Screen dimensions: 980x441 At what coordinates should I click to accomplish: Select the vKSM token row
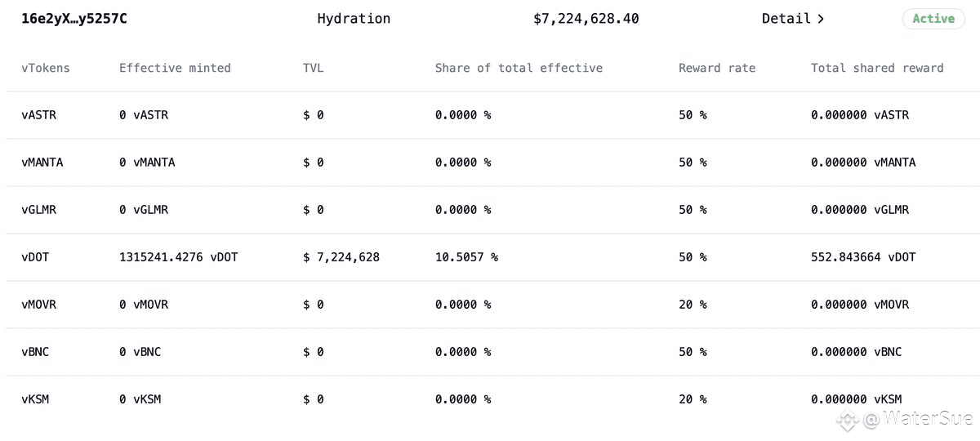click(x=35, y=399)
